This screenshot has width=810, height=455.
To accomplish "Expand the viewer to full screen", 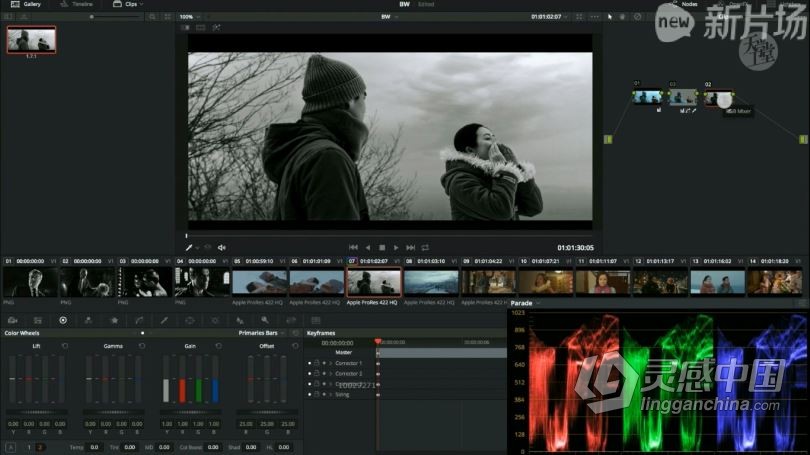I will click(579, 17).
